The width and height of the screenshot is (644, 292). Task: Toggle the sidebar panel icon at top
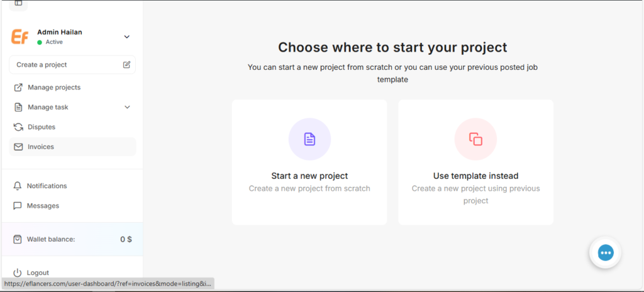[x=18, y=4]
